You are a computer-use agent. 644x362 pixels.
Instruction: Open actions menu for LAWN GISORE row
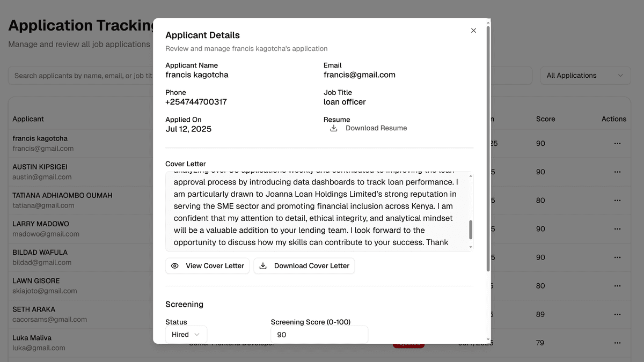pyautogui.click(x=617, y=286)
